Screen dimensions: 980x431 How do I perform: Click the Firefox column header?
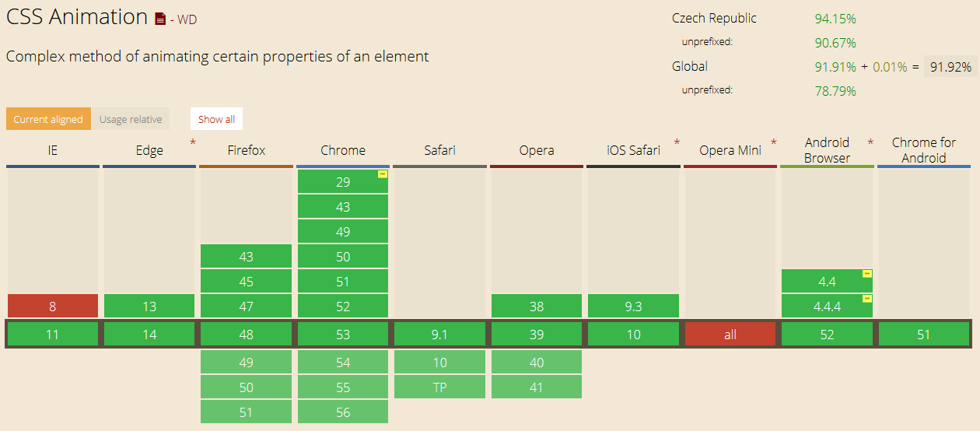pyautogui.click(x=246, y=150)
